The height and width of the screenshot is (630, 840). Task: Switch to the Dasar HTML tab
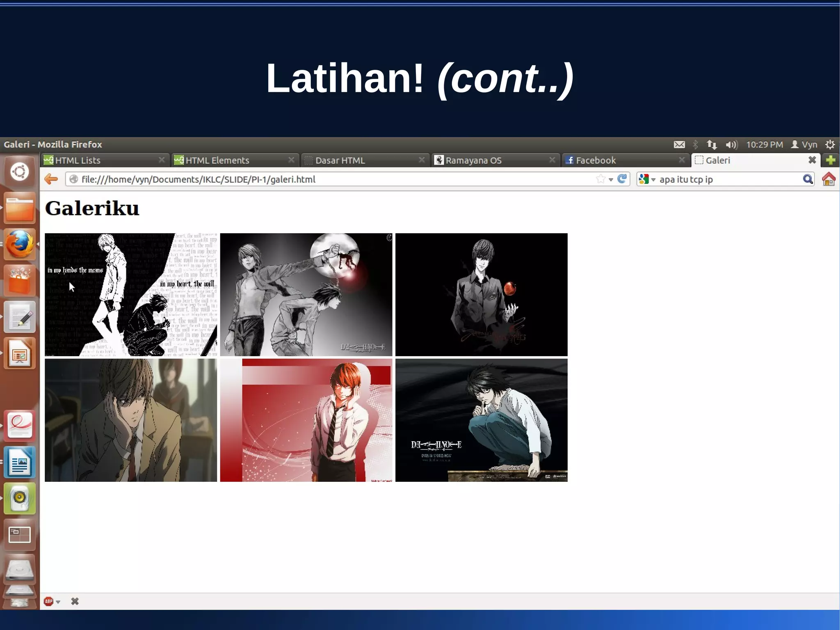(x=365, y=160)
